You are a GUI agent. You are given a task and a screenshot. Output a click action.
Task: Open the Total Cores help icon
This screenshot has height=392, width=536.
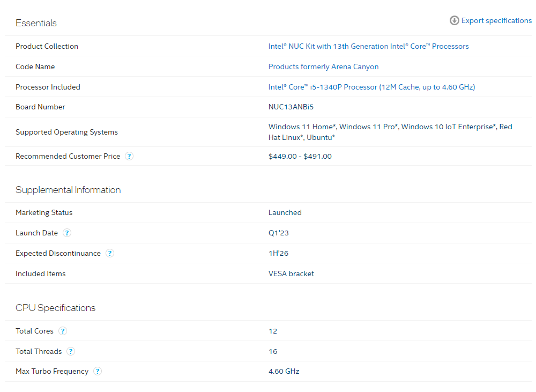[x=63, y=331]
